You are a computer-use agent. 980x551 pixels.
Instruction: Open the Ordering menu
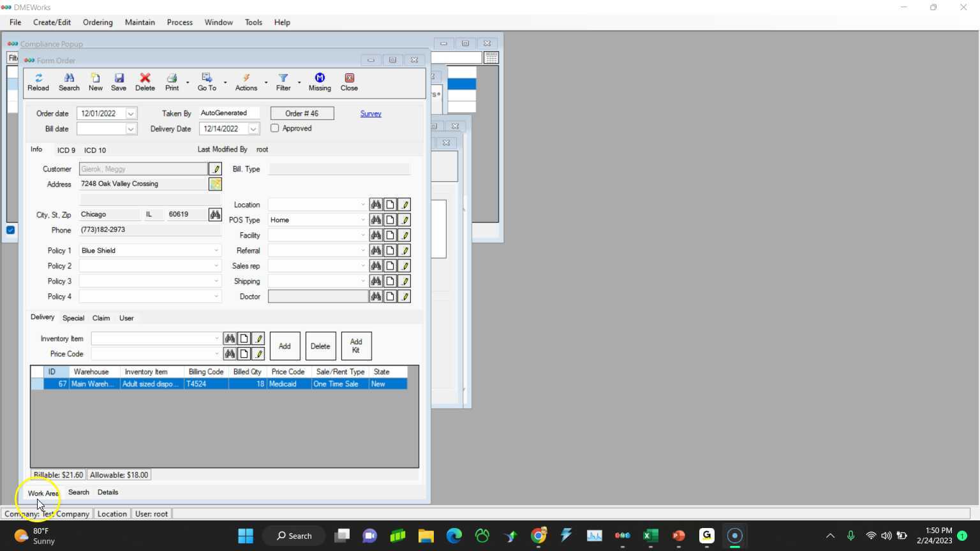pos(98,22)
